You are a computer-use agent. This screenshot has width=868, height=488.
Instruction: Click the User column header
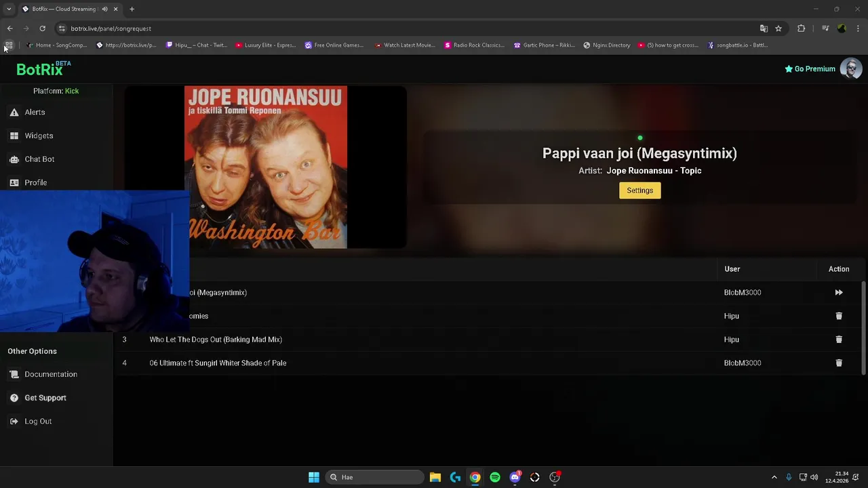732,269
